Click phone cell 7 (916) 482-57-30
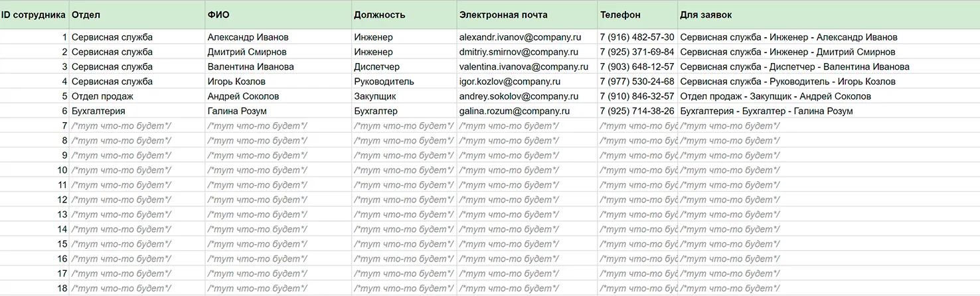The height and width of the screenshot is (296, 980). (637, 37)
